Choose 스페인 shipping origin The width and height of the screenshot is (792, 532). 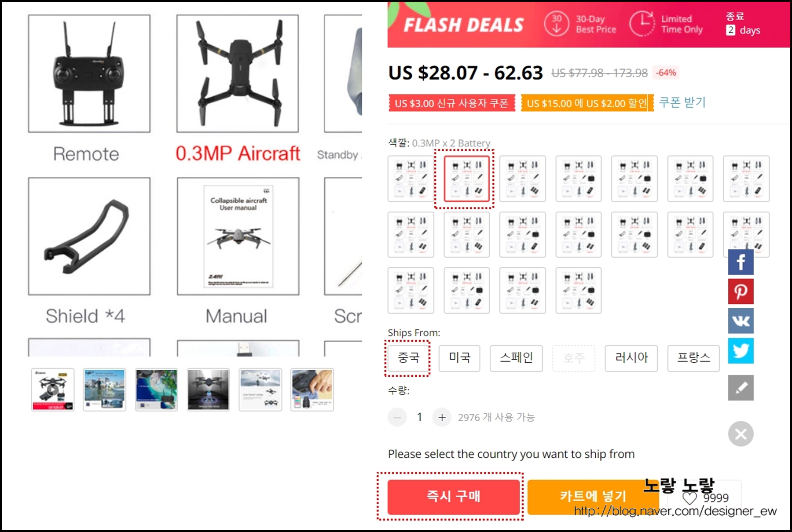(516, 358)
